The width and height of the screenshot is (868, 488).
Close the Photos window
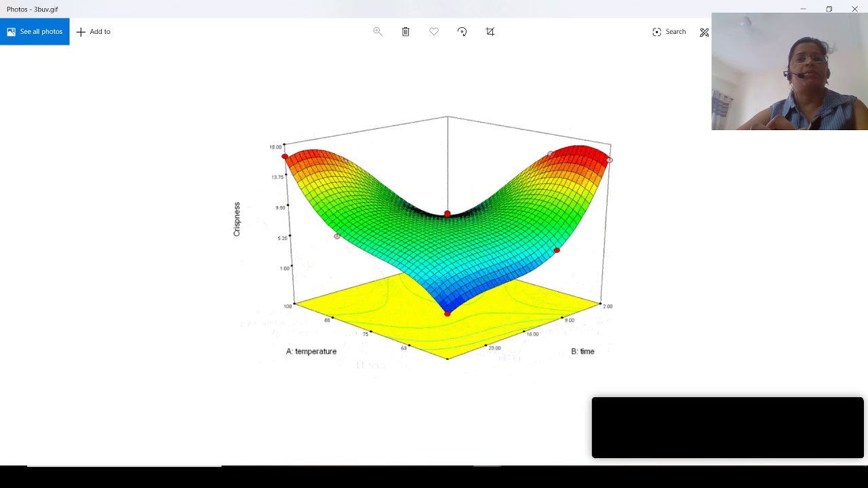[854, 9]
